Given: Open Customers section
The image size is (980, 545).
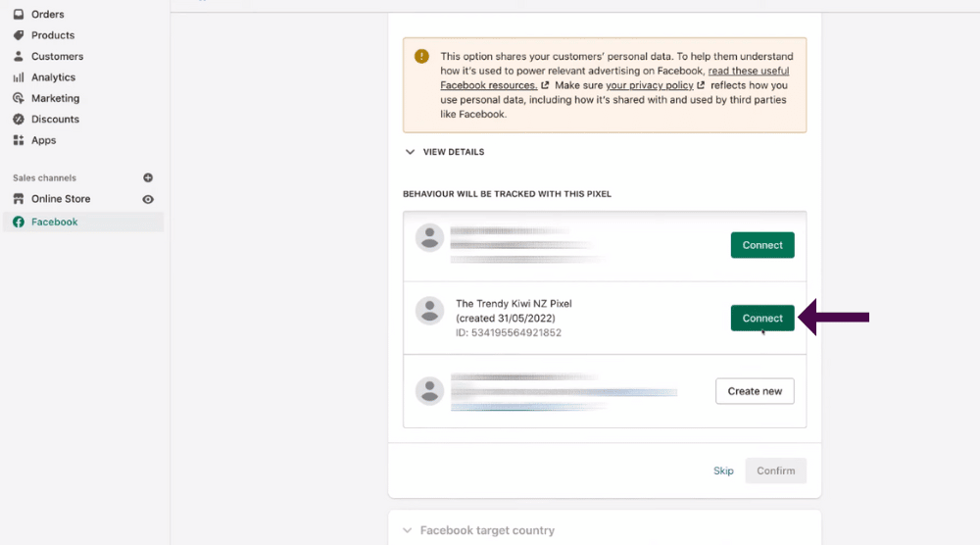Looking at the screenshot, I should [x=57, y=56].
